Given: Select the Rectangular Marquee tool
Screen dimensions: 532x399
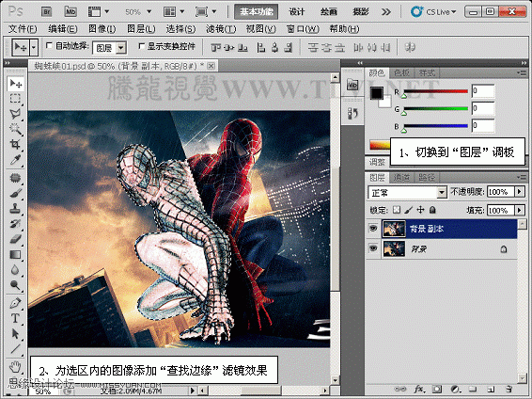Looking at the screenshot, I should click(x=15, y=99).
